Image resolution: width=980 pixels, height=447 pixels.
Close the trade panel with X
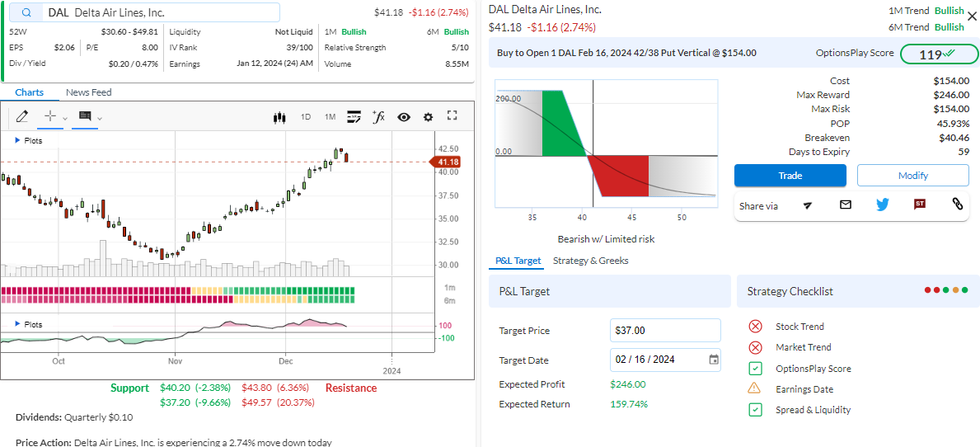tap(970, 16)
